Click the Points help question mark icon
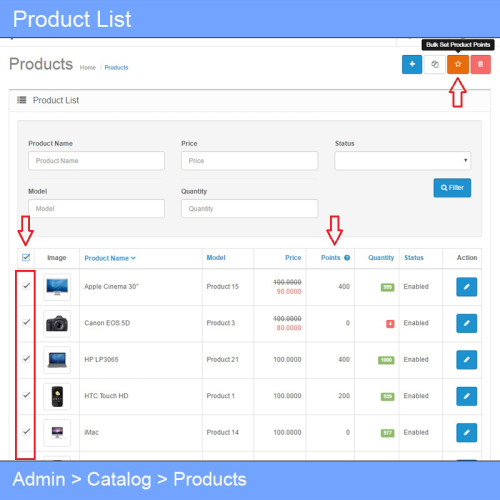Screen dimensions: 500x500 pos(347,258)
